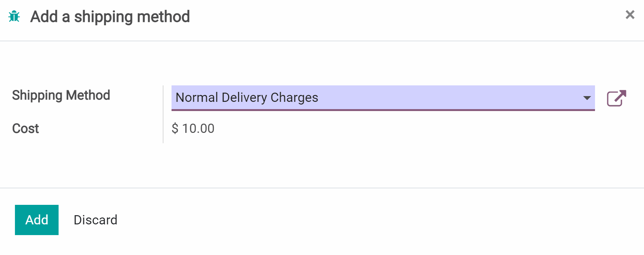
Task: Confirm the shipping method with the teal Add button
Action: 37,220
